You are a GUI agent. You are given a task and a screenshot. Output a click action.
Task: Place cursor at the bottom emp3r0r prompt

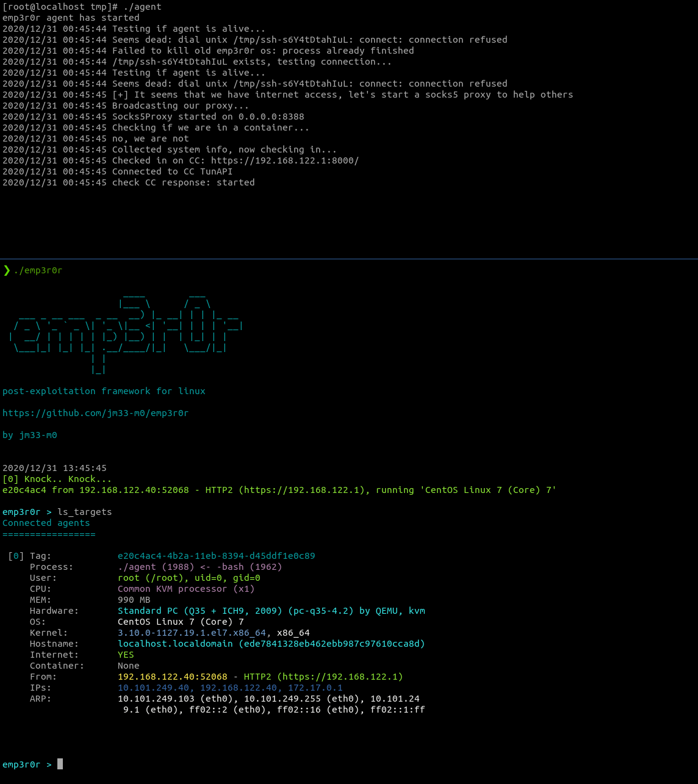coord(60,764)
